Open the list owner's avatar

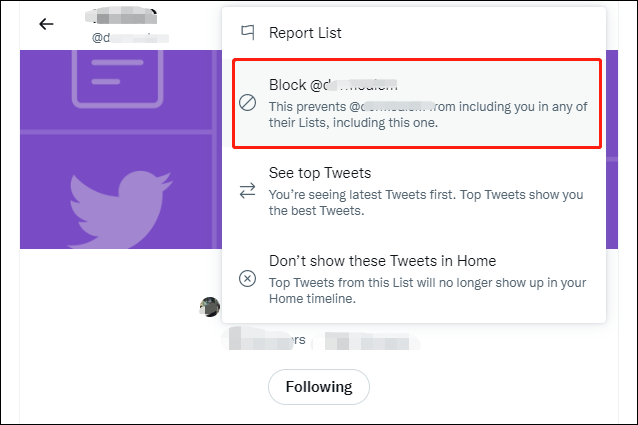[x=210, y=307]
